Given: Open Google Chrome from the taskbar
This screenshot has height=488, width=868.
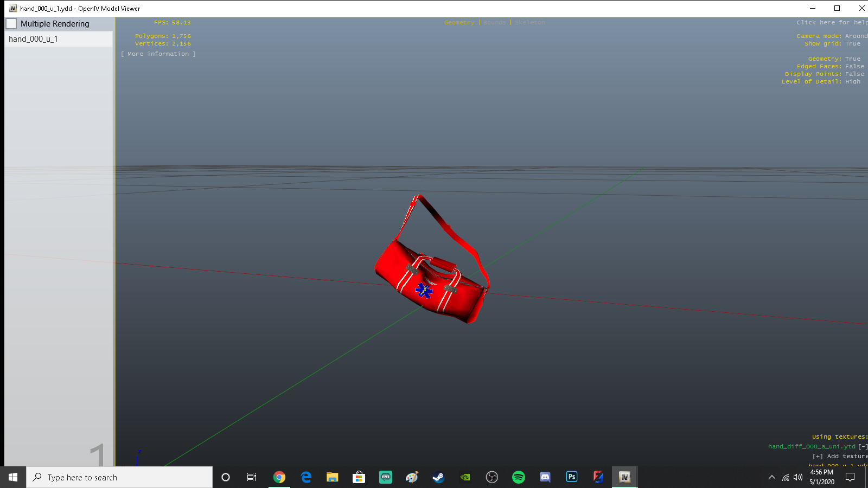Looking at the screenshot, I should tap(279, 477).
